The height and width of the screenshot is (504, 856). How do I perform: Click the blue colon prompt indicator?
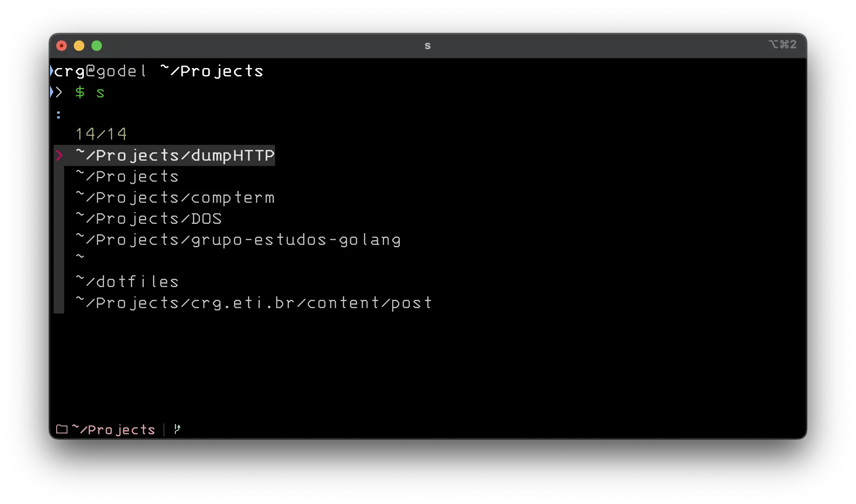(x=58, y=115)
